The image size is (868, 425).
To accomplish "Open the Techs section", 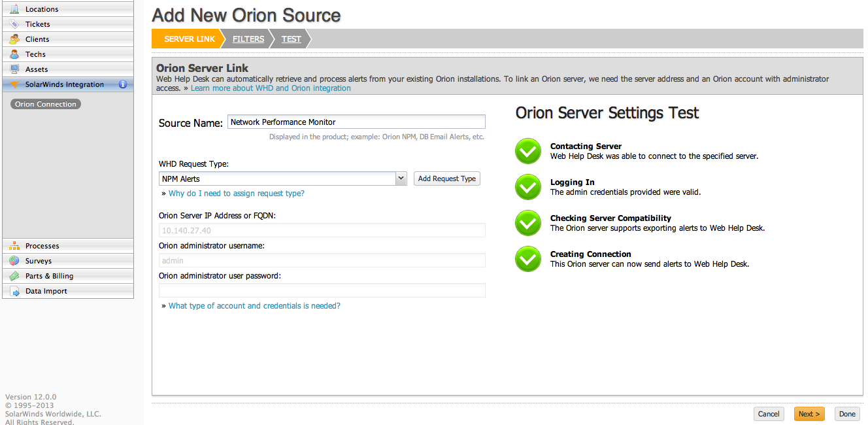I will 68,54.
